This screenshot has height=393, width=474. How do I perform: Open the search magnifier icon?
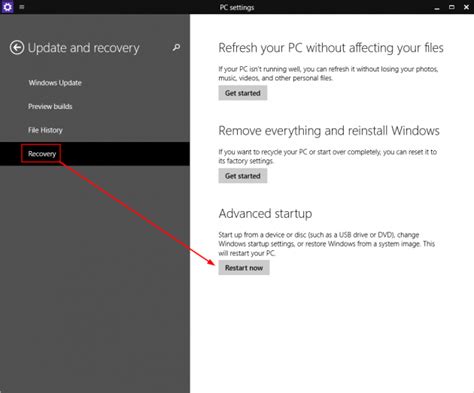(x=176, y=48)
